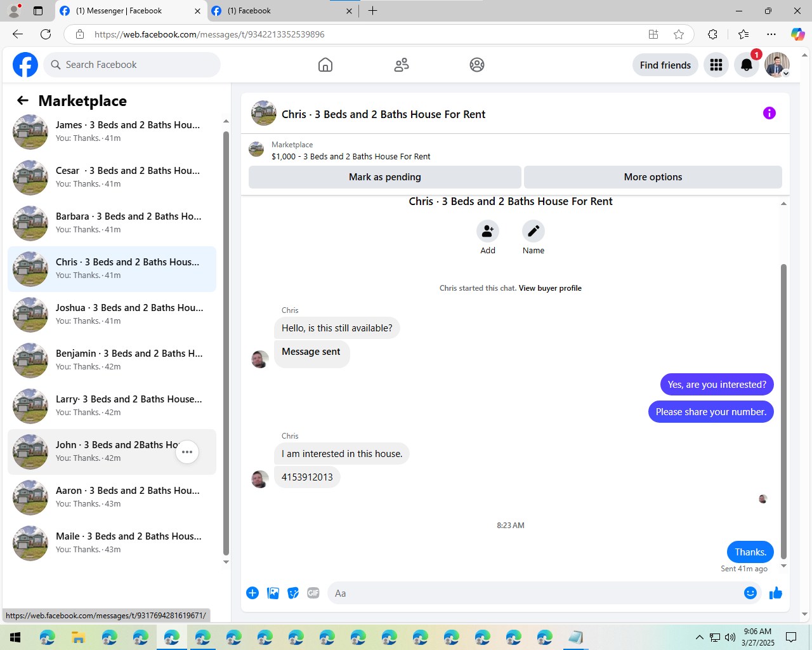Open Edge Settings and more menu

pos(771,34)
